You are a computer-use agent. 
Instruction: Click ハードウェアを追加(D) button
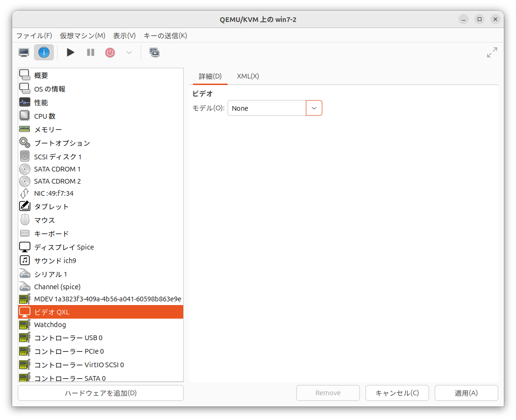tap(100, 393)
